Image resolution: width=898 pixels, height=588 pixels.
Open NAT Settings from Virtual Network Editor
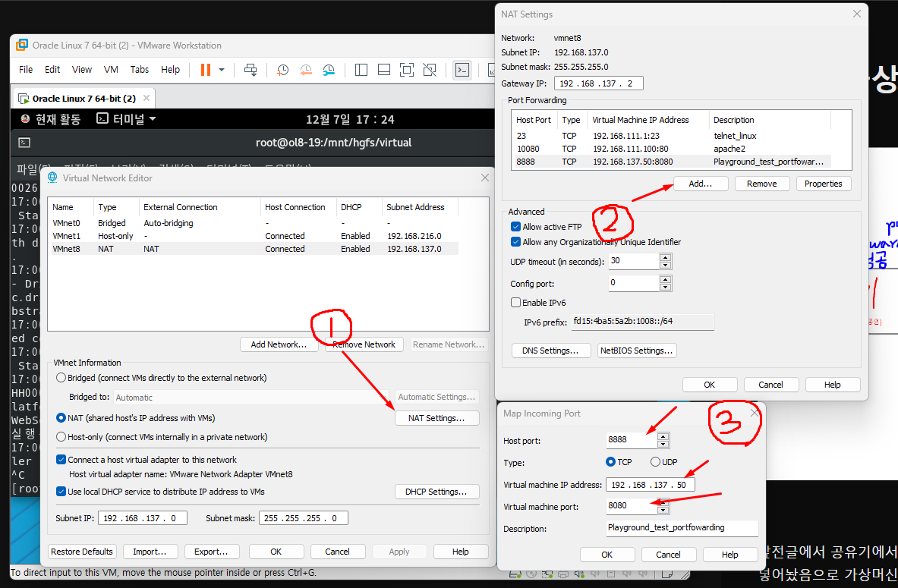tap(436, 418)
